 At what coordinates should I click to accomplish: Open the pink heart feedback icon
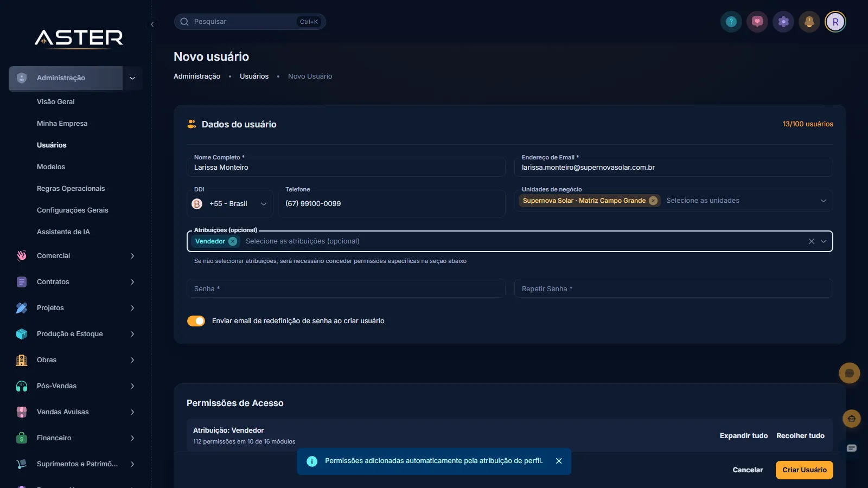[x=757, y=22]
